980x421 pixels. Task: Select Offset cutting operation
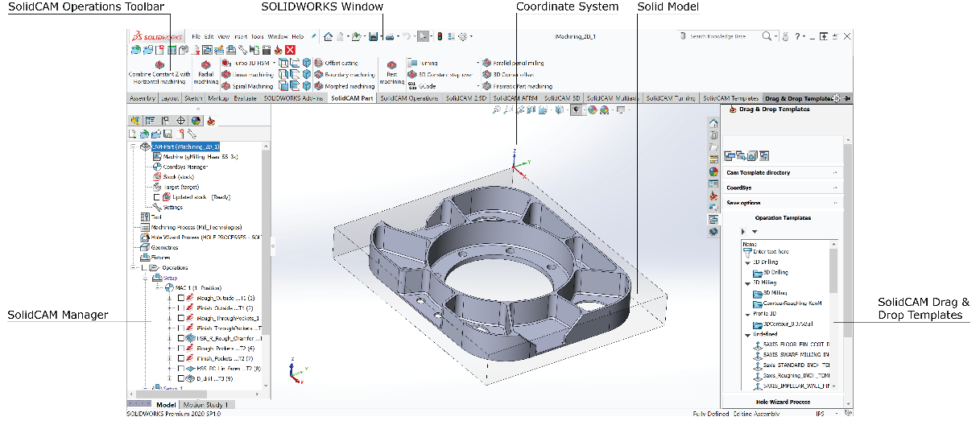click(x=337, y=63)
